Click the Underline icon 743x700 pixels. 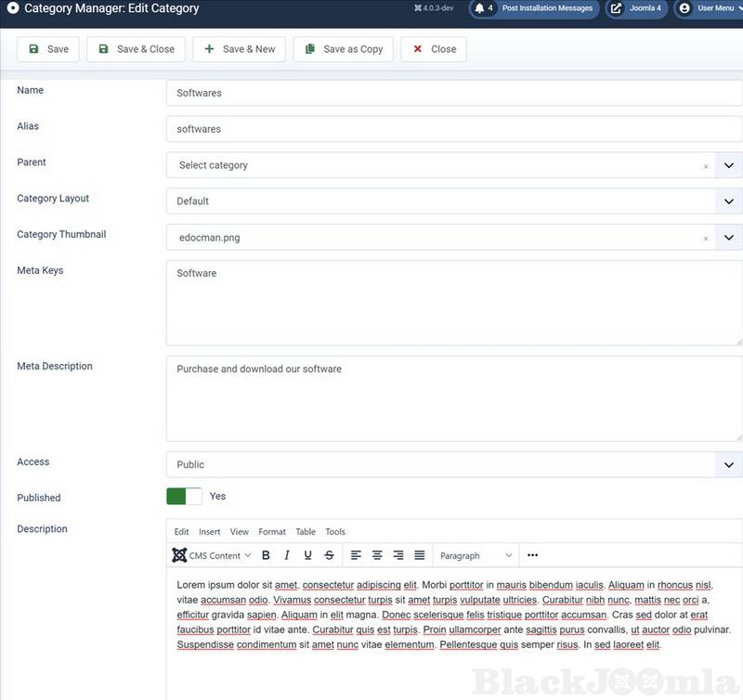click(308, 555)
